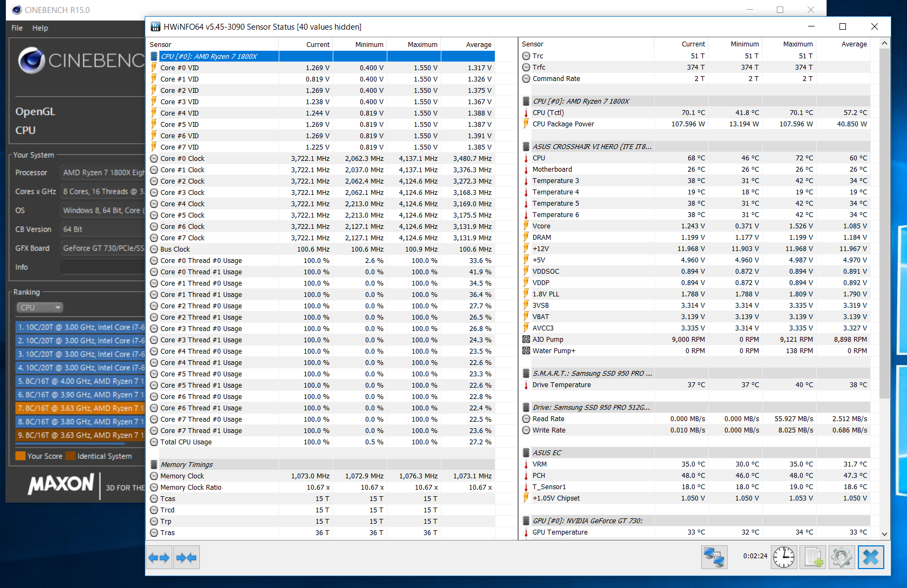Select the Write Rate sensor row

pos(695,430)
